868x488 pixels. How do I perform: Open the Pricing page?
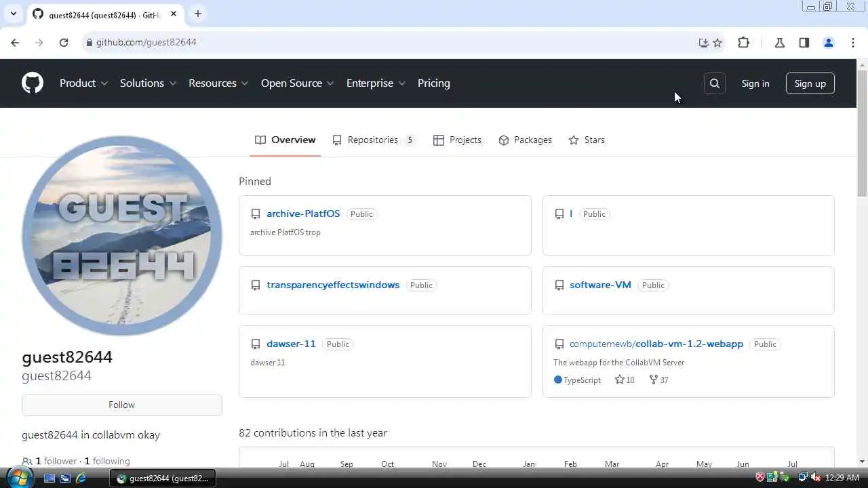tap(434, 83)
